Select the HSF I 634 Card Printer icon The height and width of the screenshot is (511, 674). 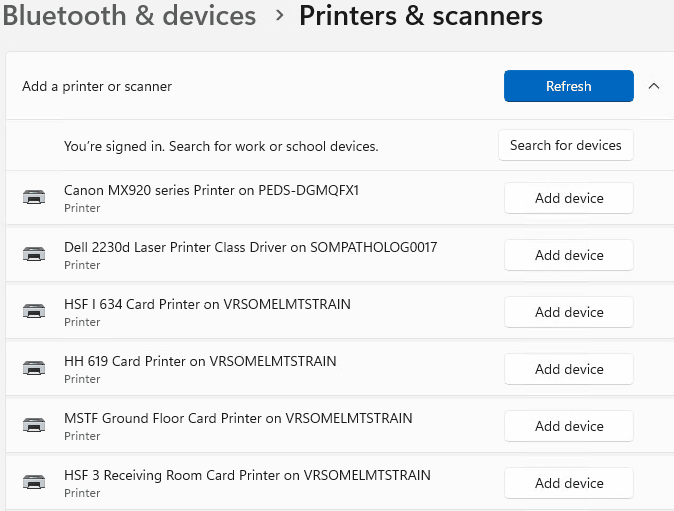33,312
